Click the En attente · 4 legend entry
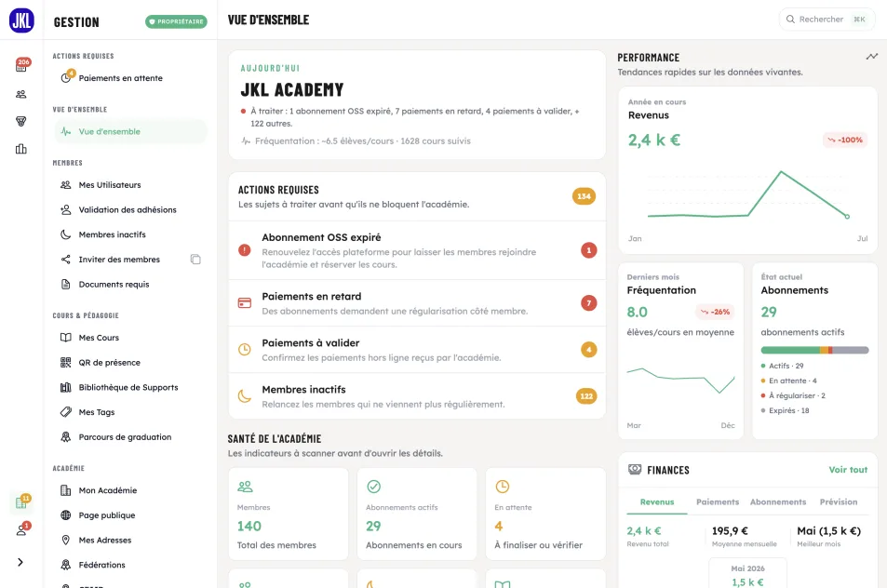Screen dimensions: 887x588 (788, 381)
